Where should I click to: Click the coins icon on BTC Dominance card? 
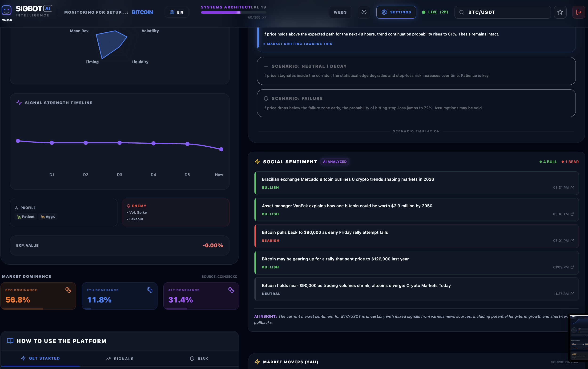pyautogui.click(x=68, y=290)
